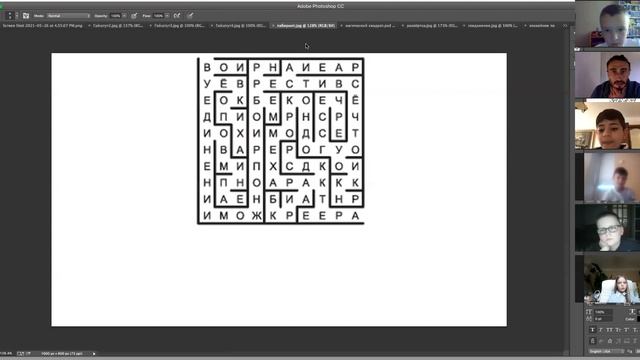Click the second status bar icon
Image resolution: width=640 pixels, height=360 pixels.
click(x=29, y=353)
